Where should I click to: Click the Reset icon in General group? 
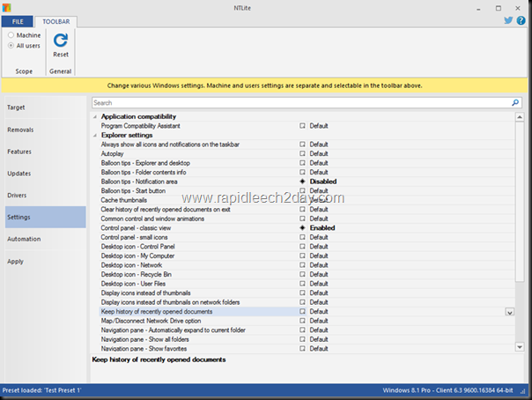click(x=61, y=41)
